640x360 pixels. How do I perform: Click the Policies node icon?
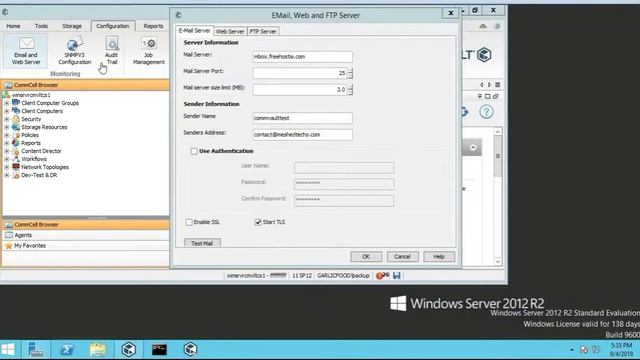point(16,135)
